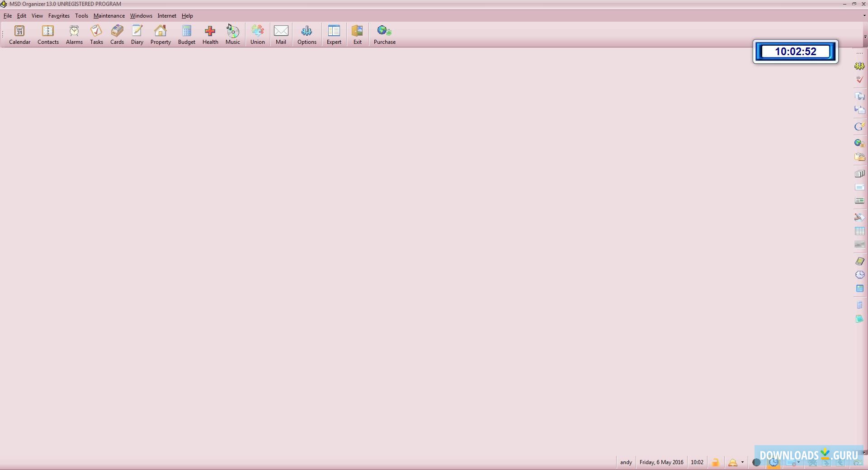Open the Music module
Viewport: 868px width, 470px height.
click(233, 35)
